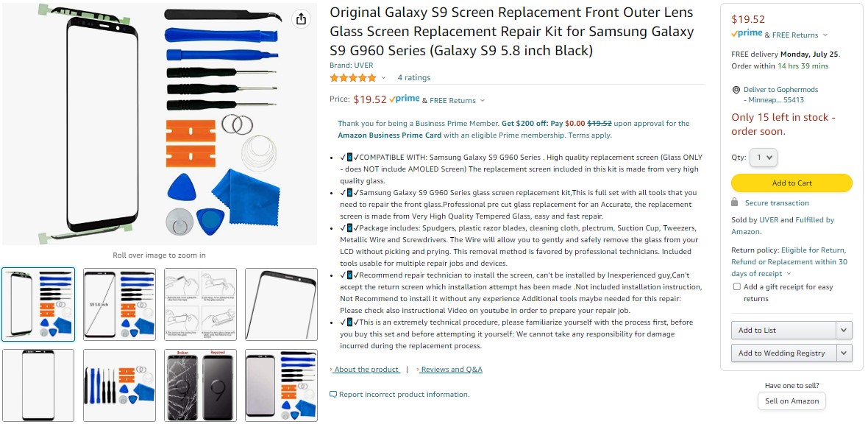
Task: Select the Broken vs Repaired phone thumbnail
Action: [200, 385]
